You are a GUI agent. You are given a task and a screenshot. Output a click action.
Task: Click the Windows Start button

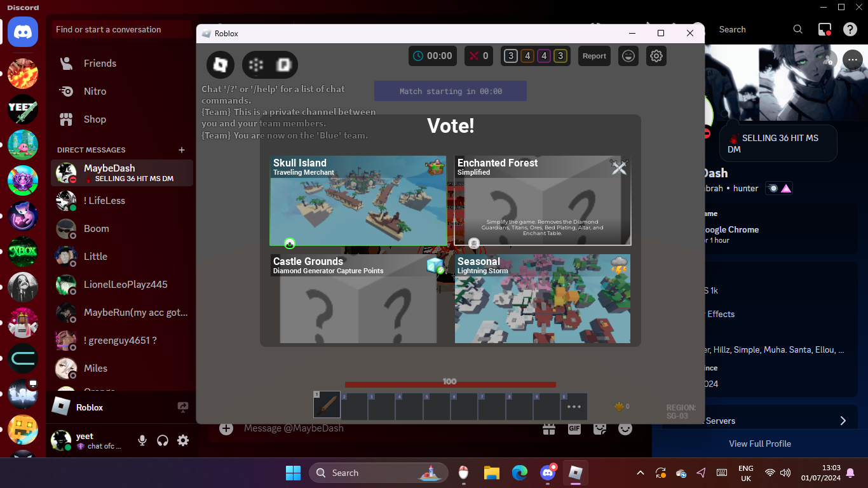pos(293,473)
